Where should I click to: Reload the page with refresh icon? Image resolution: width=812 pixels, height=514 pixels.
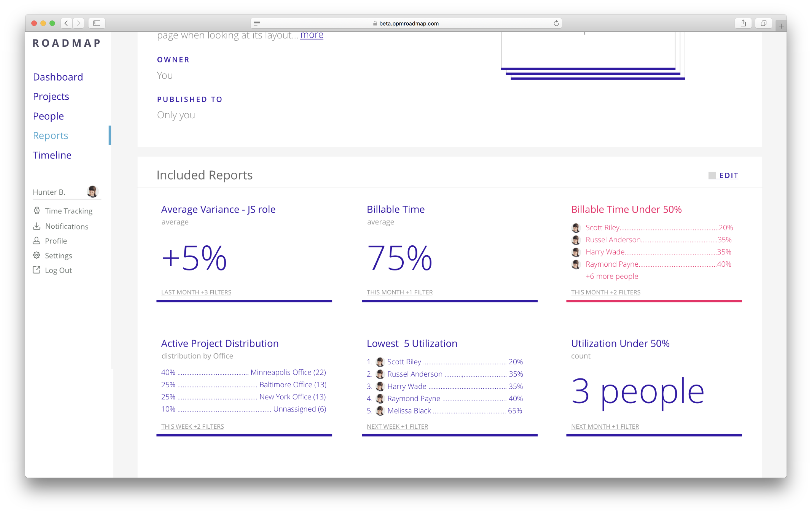click(556, 23)
